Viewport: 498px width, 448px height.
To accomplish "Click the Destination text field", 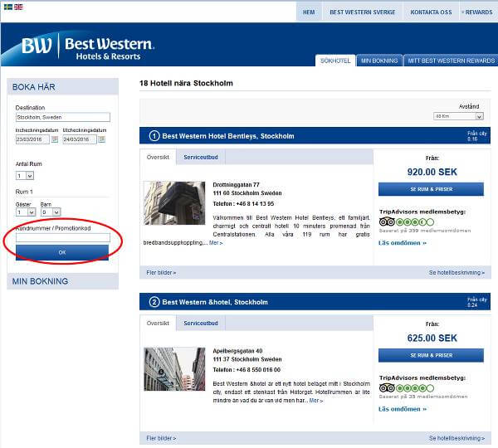I will [62, 117].
